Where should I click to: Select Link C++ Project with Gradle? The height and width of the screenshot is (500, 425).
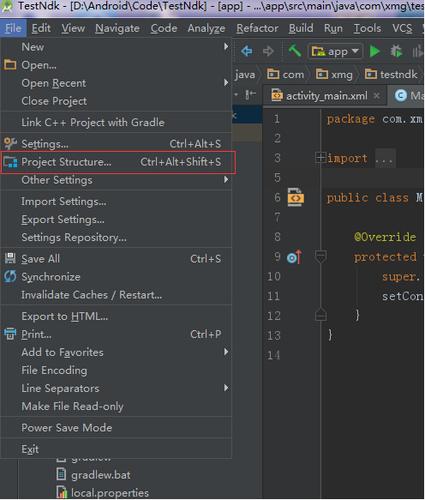pyautogui.click(x=116, y=122)
